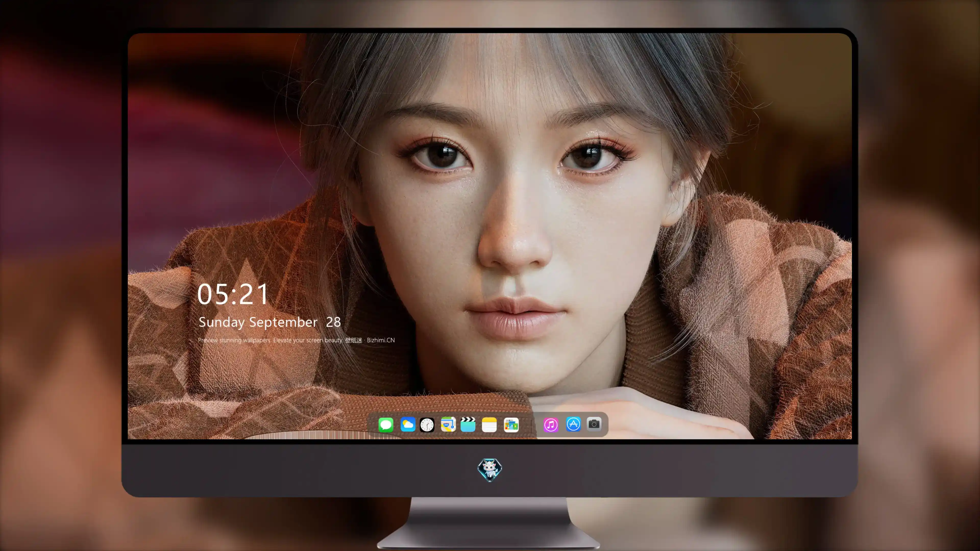The image size is (980, 551).
Task: Open the Maps app in the dock
Action: pos(448,424)
